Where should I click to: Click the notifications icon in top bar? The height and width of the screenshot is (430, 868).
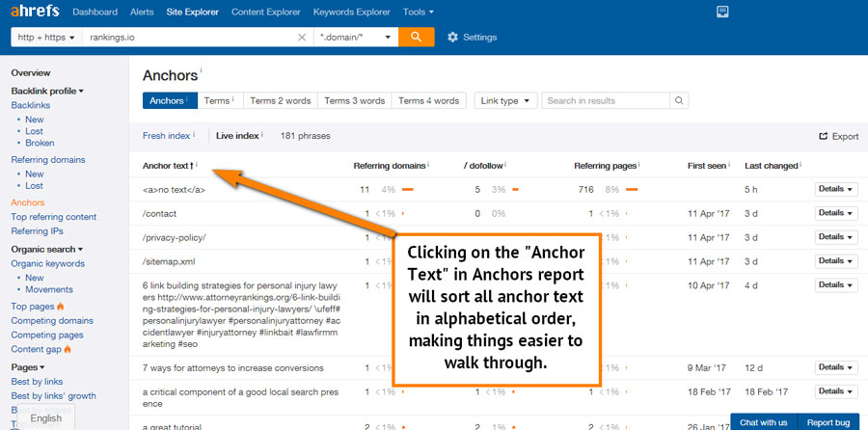click(x=722, y=13)
